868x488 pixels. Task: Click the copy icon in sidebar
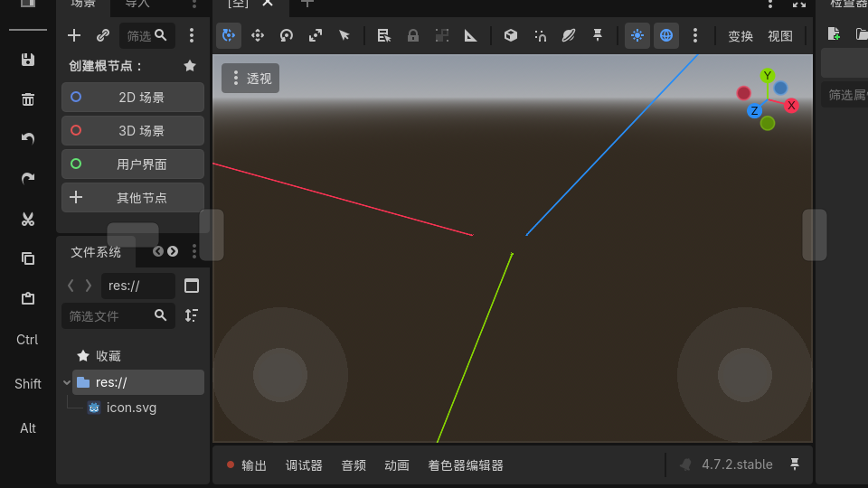pyautogui.click(x=28, y=258)
